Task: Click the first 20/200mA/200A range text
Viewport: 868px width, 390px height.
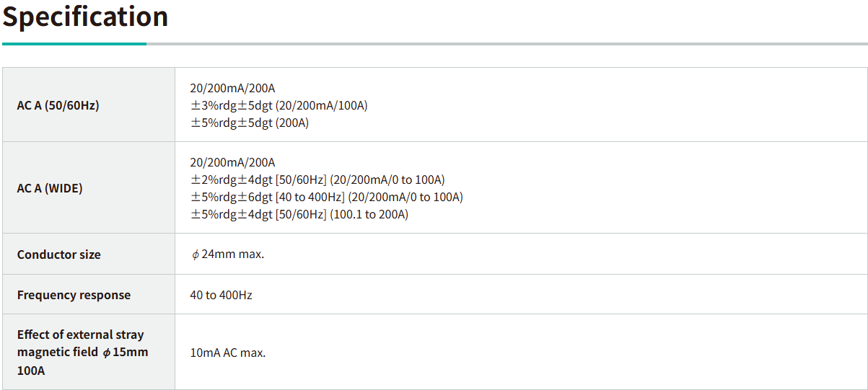Action: pos(232,88)
